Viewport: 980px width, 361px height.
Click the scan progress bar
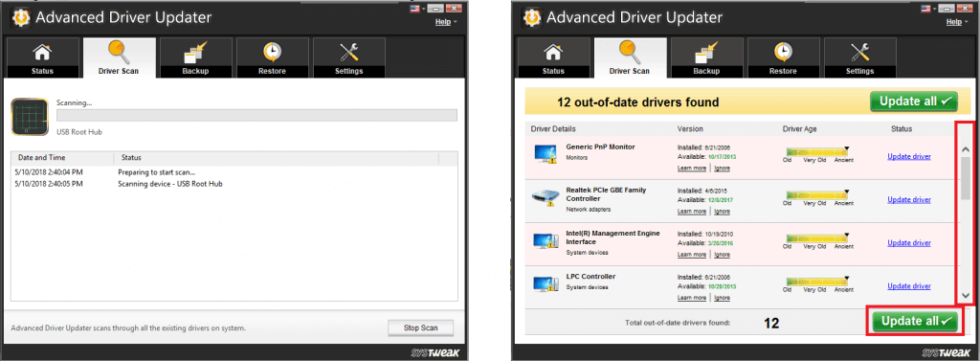click(256, 115)
